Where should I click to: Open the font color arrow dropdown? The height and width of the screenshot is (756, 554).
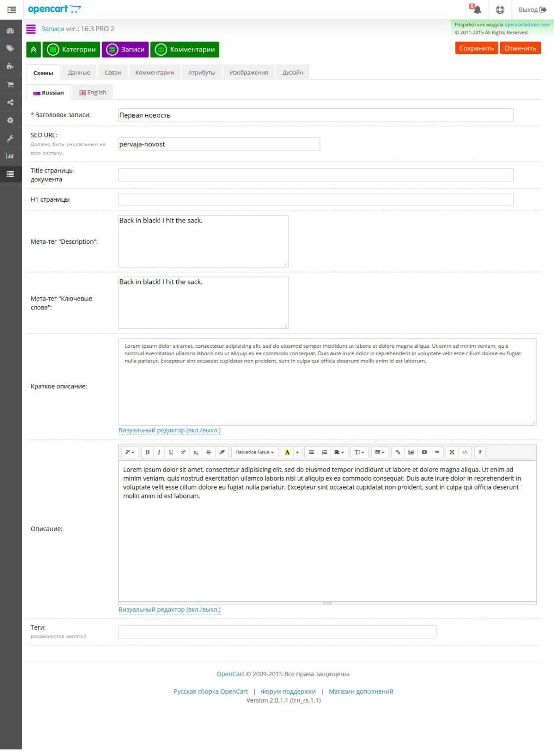(297, 452)
